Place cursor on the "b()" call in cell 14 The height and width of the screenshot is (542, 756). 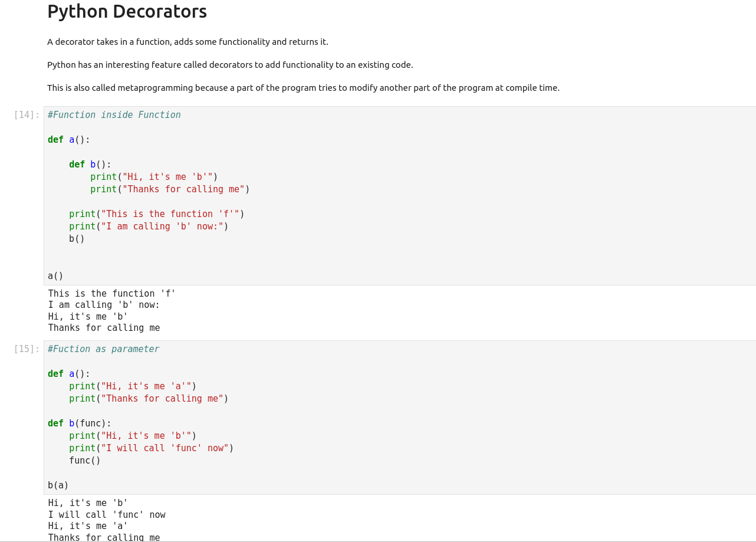[77, 239]
